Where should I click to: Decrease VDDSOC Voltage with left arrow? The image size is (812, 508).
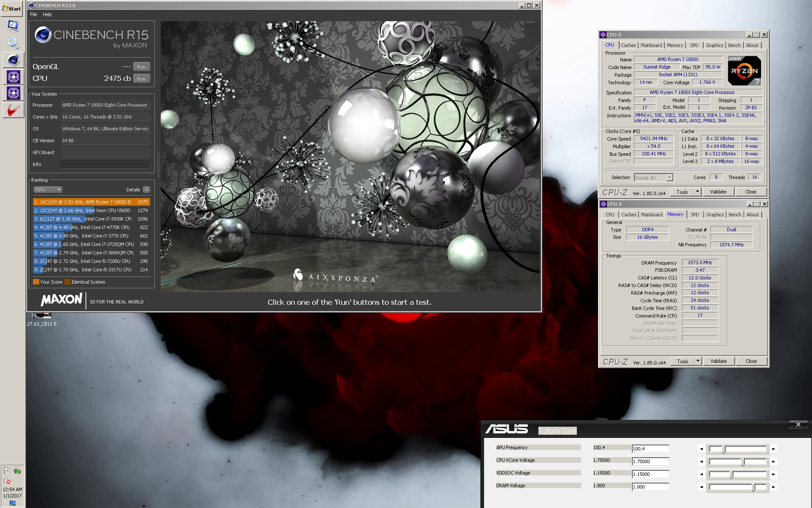701,474
